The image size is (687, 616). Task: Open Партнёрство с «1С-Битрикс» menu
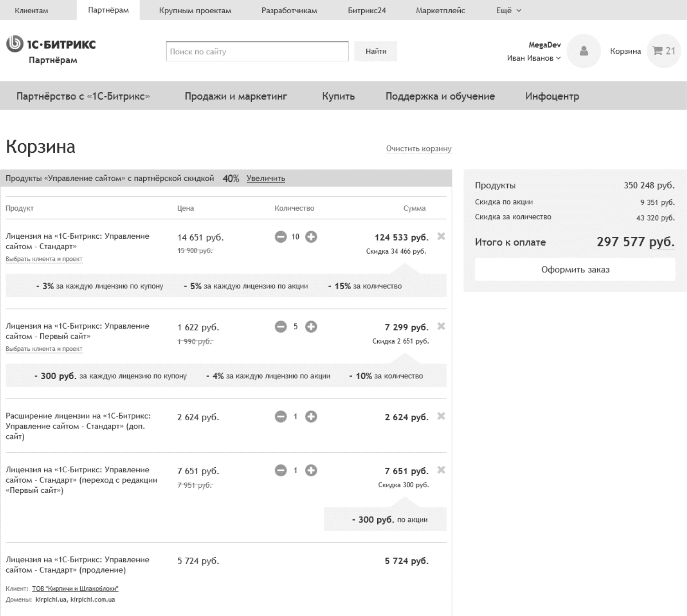point(83,96)
